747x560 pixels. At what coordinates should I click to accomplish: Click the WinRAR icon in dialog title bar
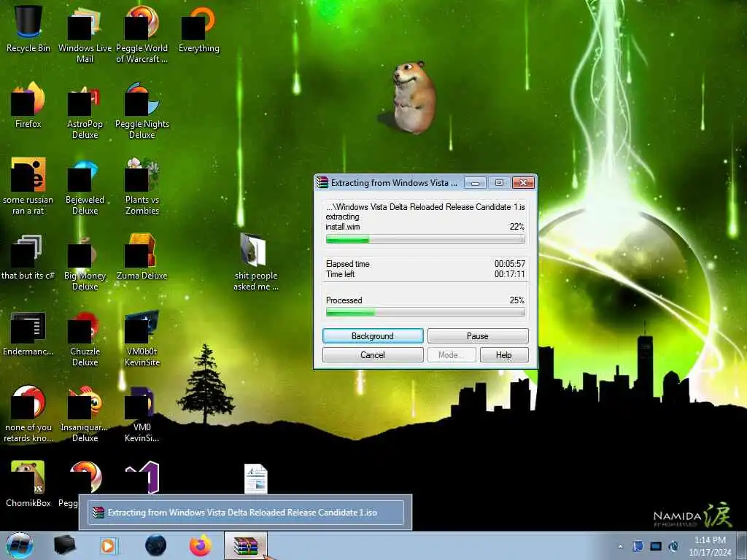[322, 183]
